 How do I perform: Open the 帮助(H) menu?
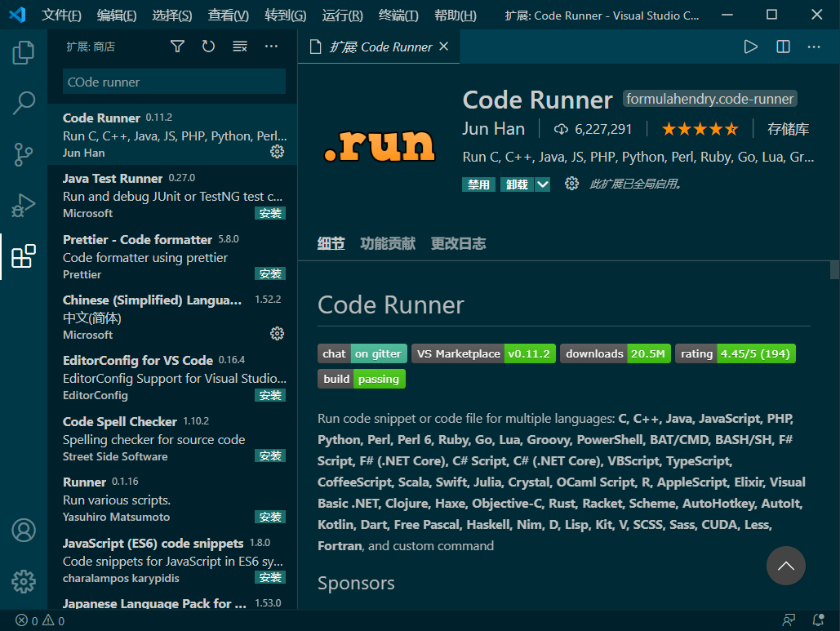point(455,15)
